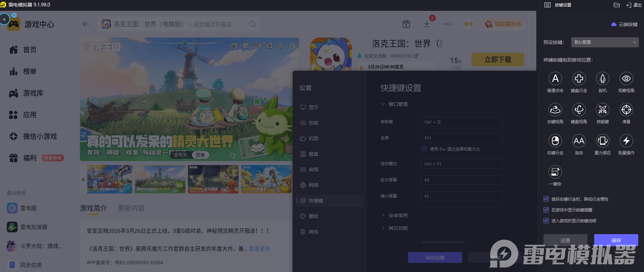Toggle 进入游戏时显示按键说明 checkbox
Image resolution: width=644 pixels, height=272 pixels.
(x=546, y=221)
